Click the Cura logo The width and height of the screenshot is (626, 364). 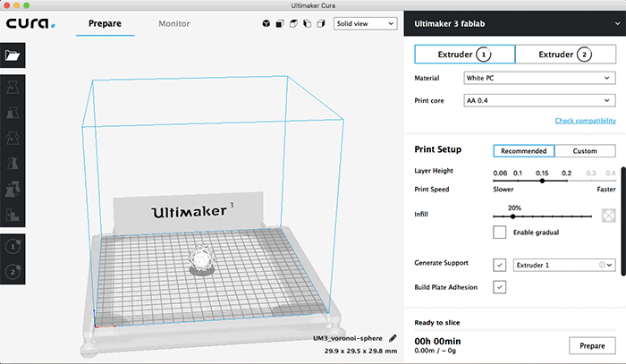pos(30,23)
